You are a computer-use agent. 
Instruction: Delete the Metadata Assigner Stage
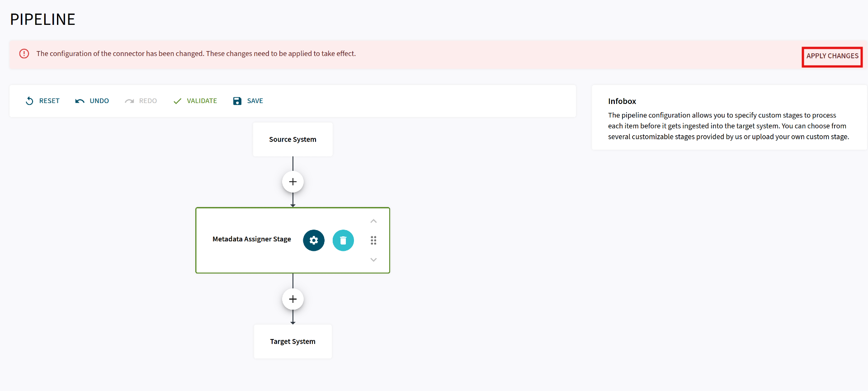click(x=343, y=240)
